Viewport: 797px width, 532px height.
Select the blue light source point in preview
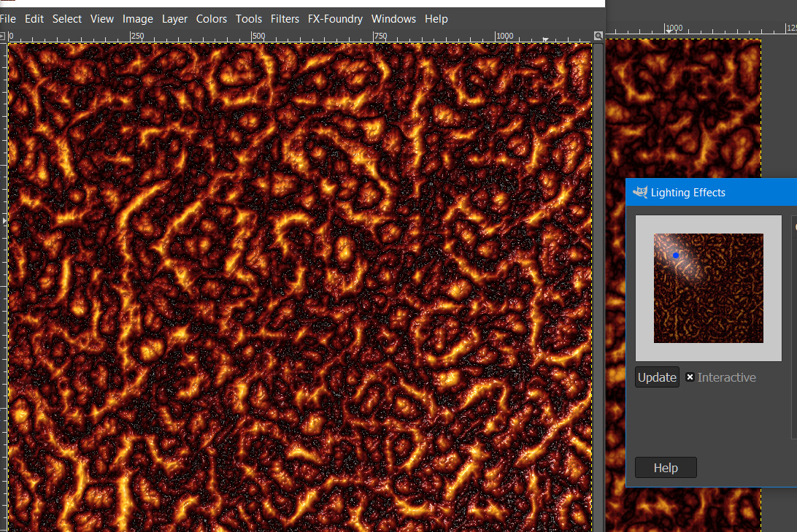coord(676,255)
